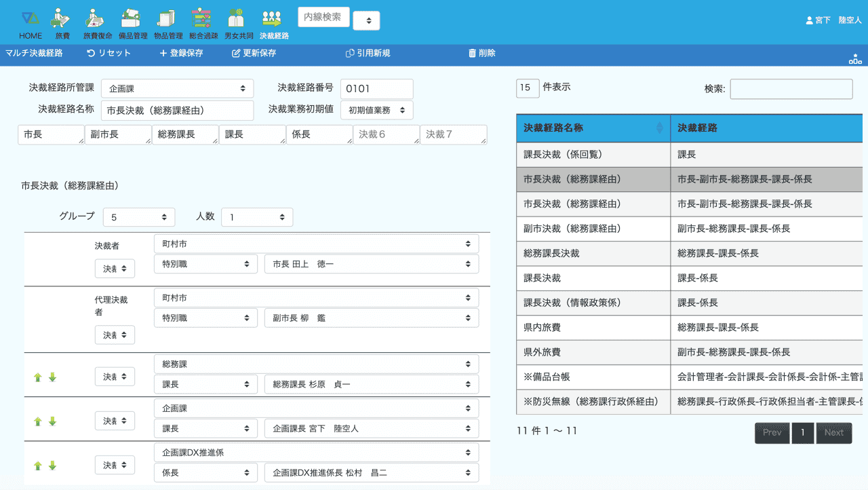Open the 人数 dropdown showing 1
This screenshot has width=868, height=490.
(x=257, y=217)
